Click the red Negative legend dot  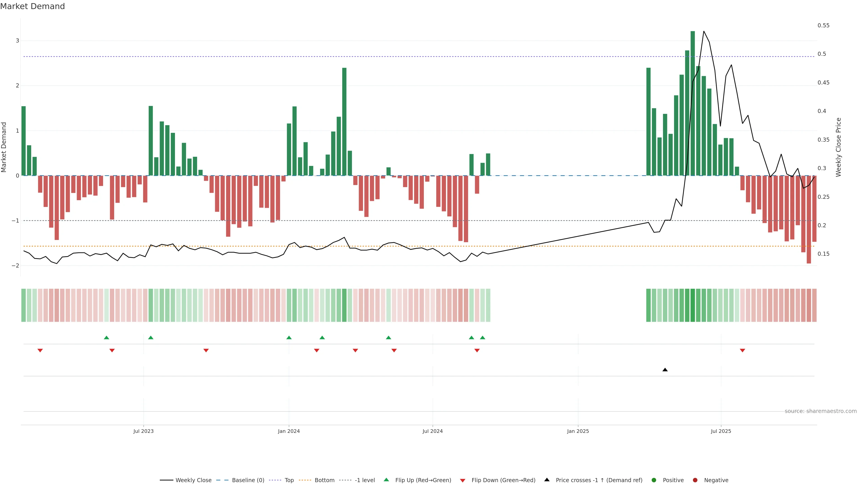(x=695, y=480)
